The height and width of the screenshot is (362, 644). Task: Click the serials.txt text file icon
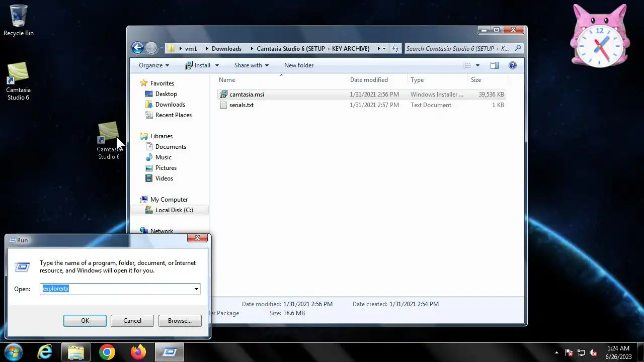click(x=224, y=105)
